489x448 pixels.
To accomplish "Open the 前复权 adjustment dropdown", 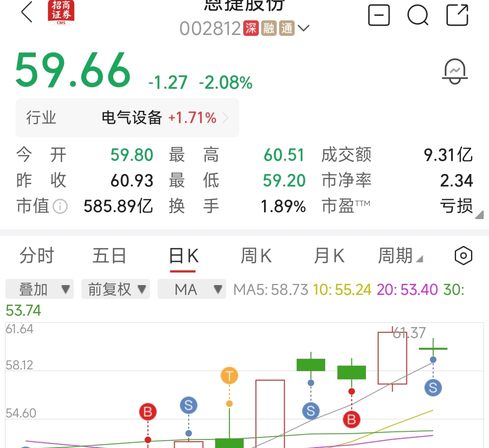I will pyautogui.click(x=116, y=289).
